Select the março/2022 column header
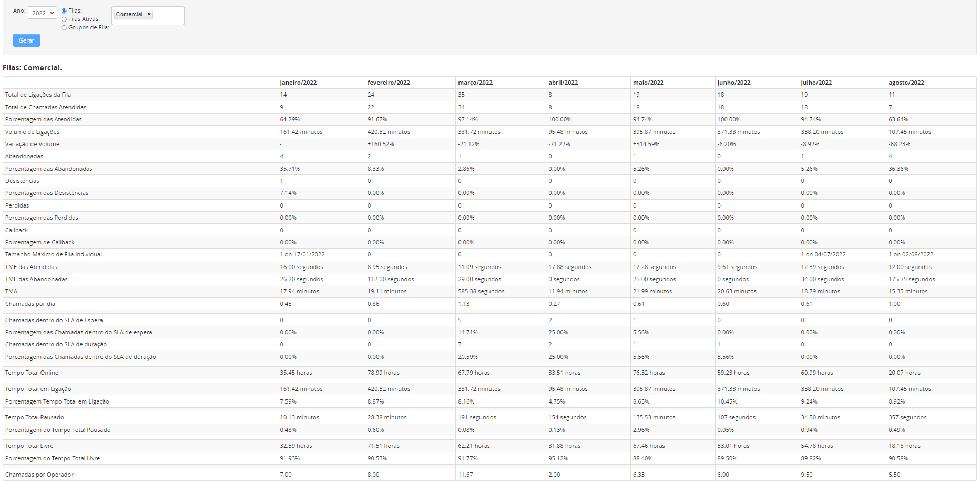This screenshot has width=980, height=484. tap(475, 83)
